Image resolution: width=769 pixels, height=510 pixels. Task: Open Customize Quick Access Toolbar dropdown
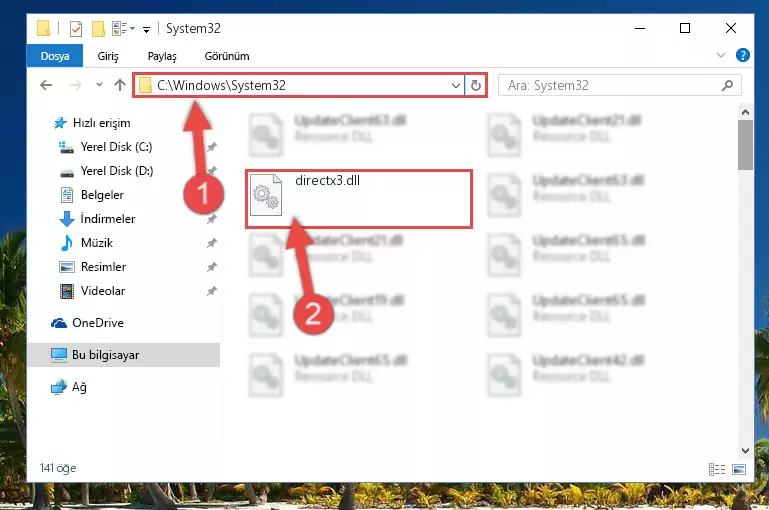[x=146, y=30]
